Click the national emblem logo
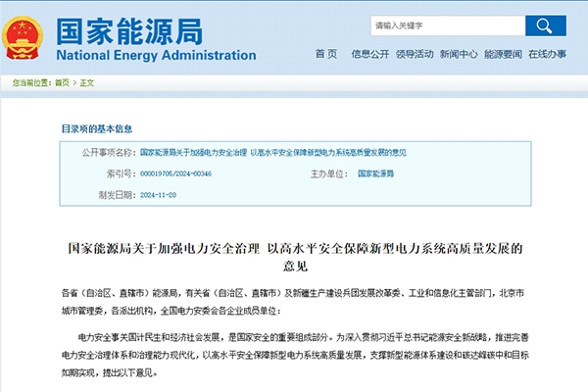 click(23, 38)
